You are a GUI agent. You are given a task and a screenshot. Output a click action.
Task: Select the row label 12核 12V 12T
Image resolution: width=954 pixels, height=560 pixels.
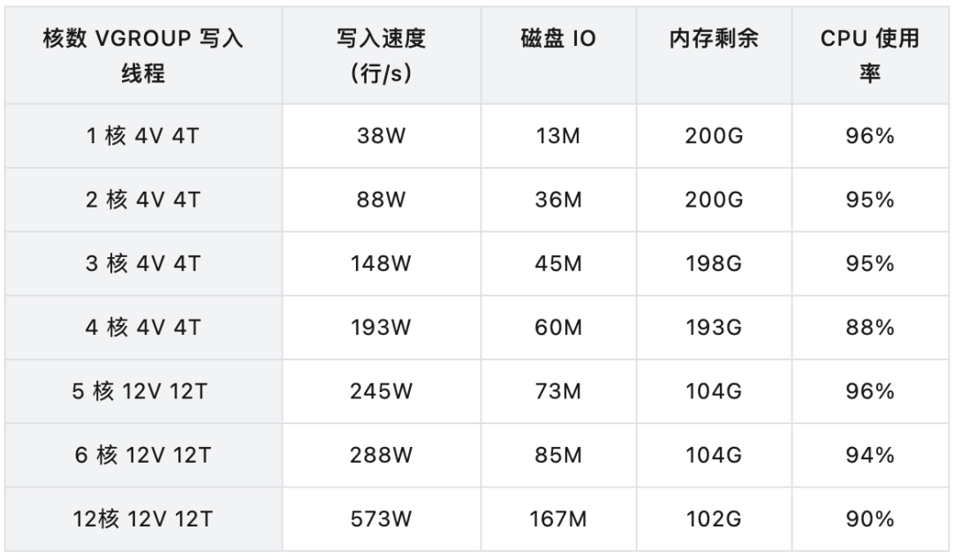pyautogui.click(x=143, y=518)
